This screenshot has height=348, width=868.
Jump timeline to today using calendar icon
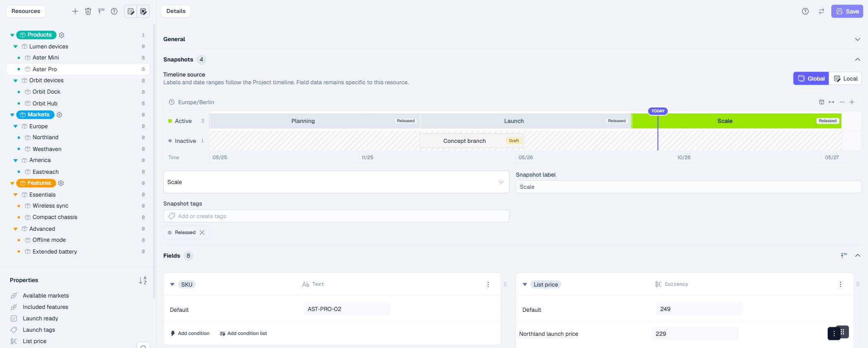click(822, 102)
